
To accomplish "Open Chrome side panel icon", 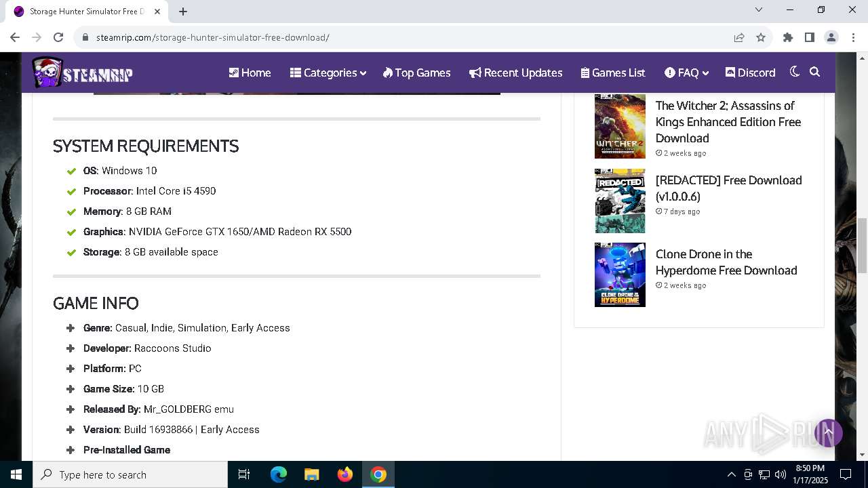I will (x=810, y=37).
